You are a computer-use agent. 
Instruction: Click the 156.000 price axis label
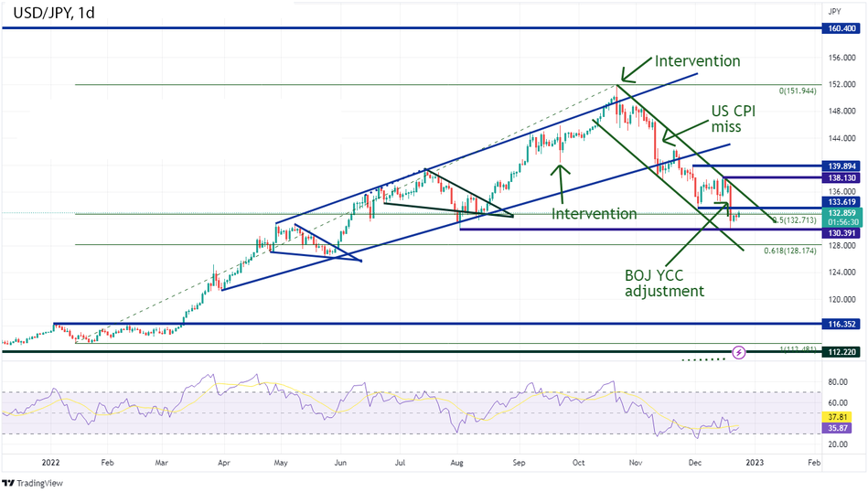point(841,58)
